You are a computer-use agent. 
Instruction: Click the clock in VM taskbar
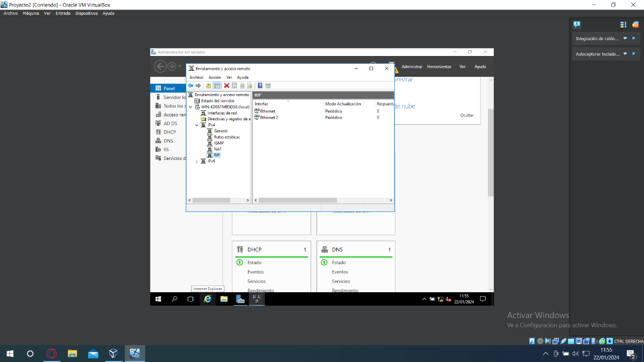464,299
